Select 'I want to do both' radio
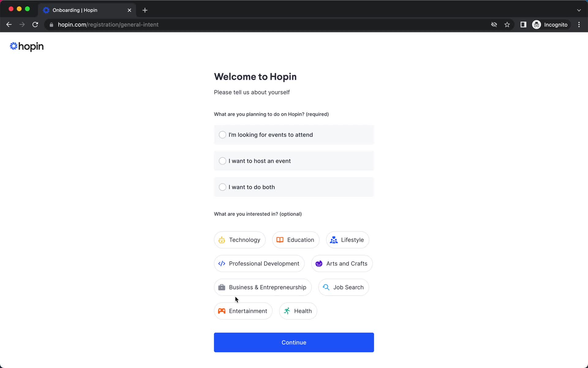Screen dimensions: 588x368 (x=294, y=187)
